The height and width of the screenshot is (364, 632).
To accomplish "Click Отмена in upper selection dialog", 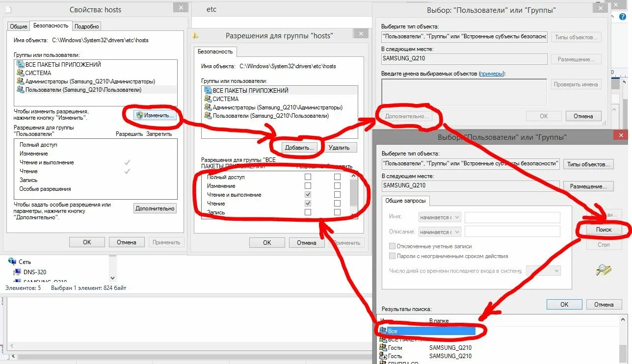I will [x=583, y=116].
